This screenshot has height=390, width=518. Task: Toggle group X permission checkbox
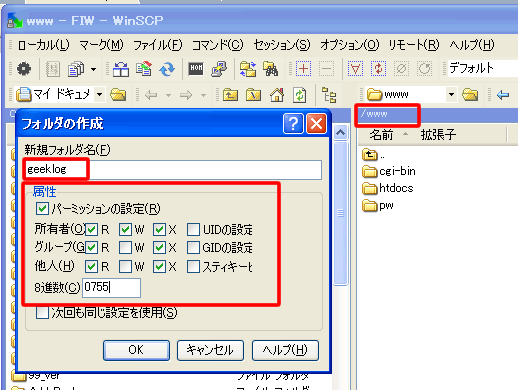click(159, 247)
